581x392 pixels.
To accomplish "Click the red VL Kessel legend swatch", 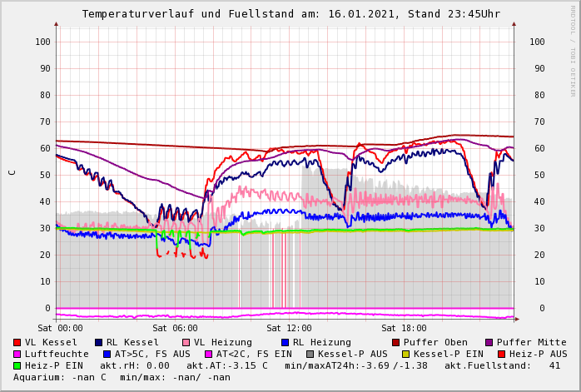I will tap(17, 342).
